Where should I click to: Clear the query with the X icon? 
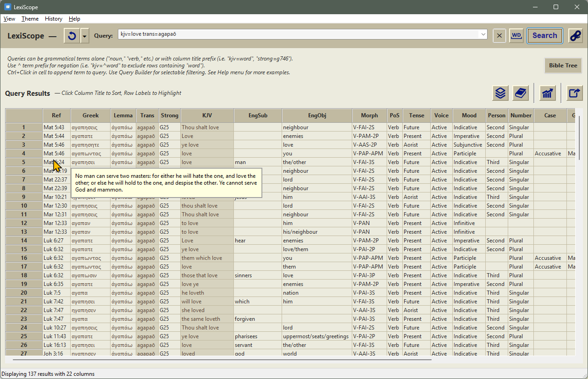pos(499,36)
